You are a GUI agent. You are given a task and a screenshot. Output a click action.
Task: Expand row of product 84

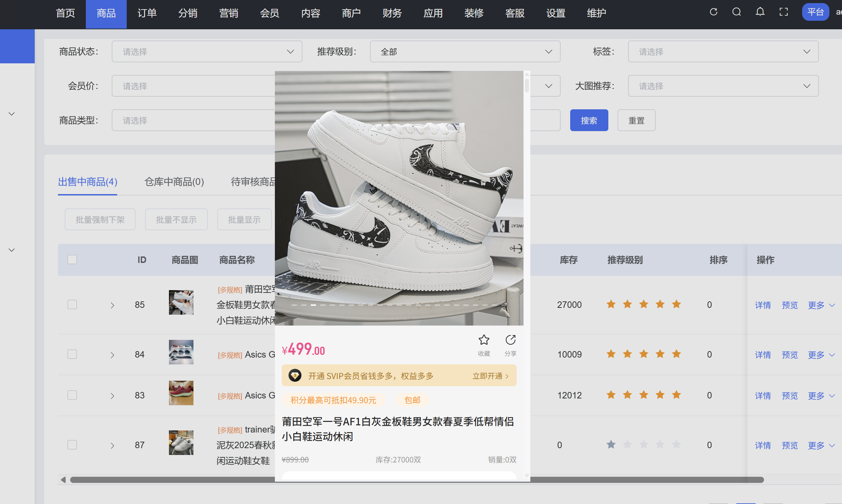[x=112, y=355]
